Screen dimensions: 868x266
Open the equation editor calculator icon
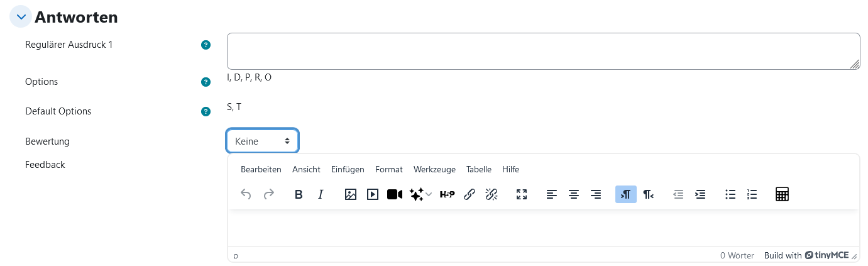[x=782, y=194]
